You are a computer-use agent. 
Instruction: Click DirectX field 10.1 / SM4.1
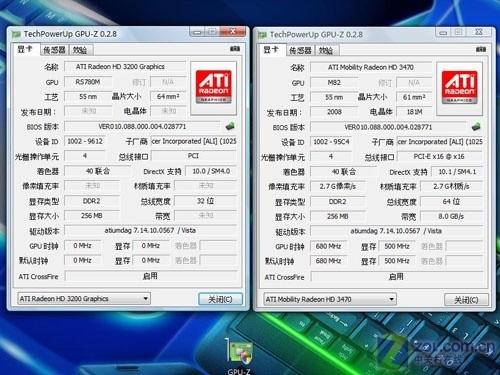pos(457,172)
